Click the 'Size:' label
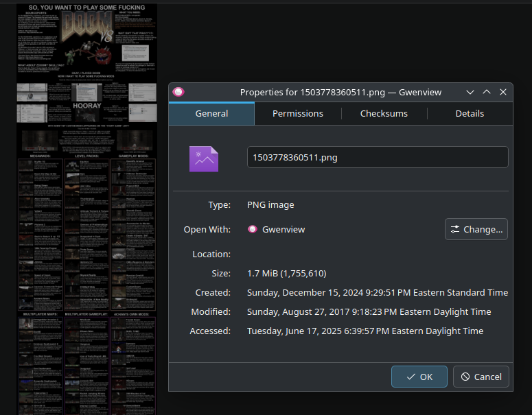Image resolution: width=532 pixels, height=415 pixels. [221, 273]
